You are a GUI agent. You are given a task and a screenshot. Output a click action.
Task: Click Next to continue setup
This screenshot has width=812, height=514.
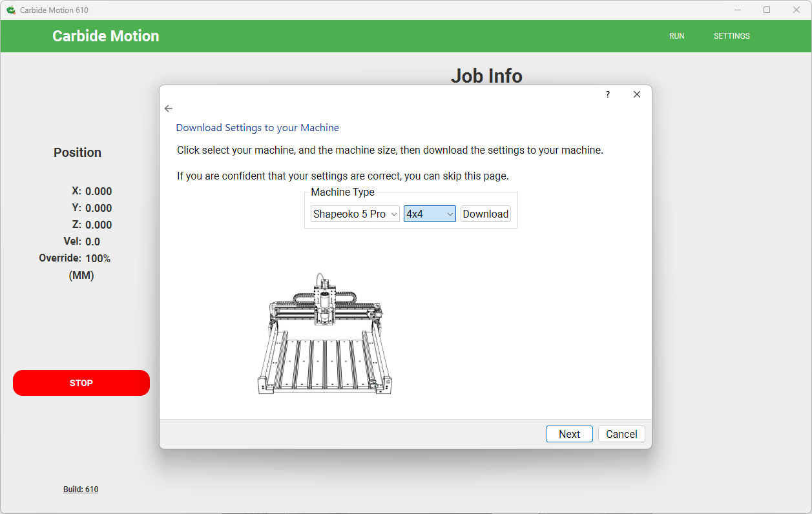569,434
